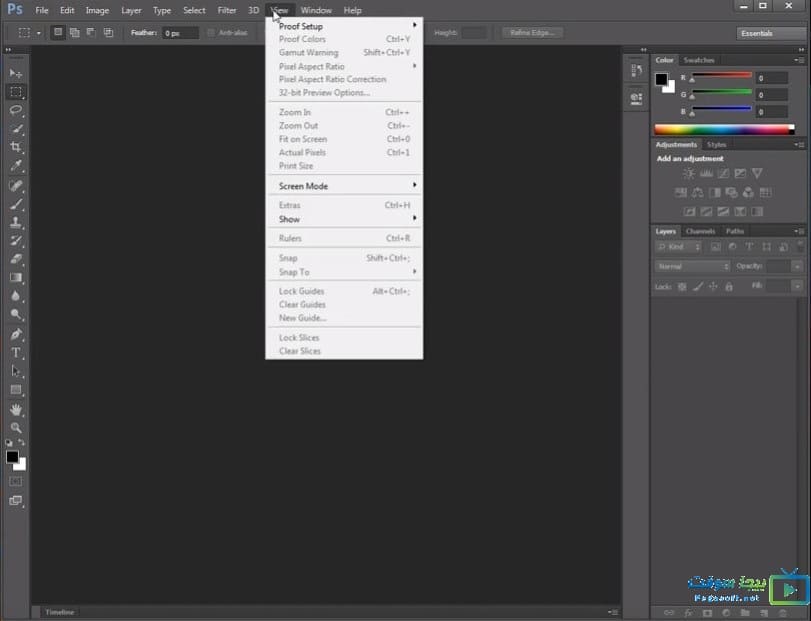Viewport: 811px width, 621px height.
Task: Select the Lasso tool
Action: [x=16, y=110]
